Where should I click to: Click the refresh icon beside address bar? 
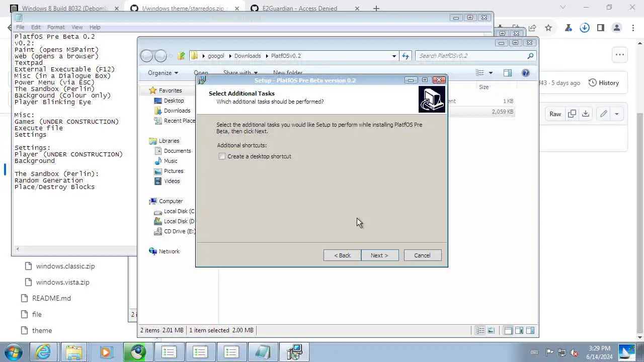(406, 56)
